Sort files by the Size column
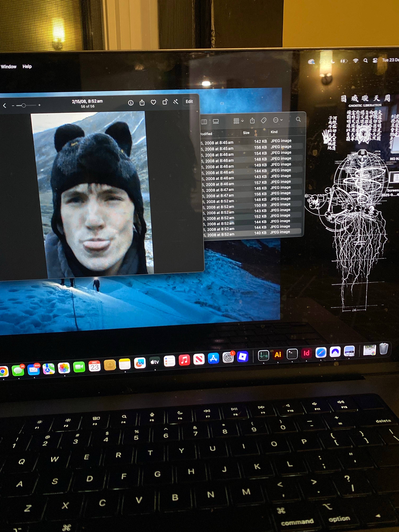 246,133
